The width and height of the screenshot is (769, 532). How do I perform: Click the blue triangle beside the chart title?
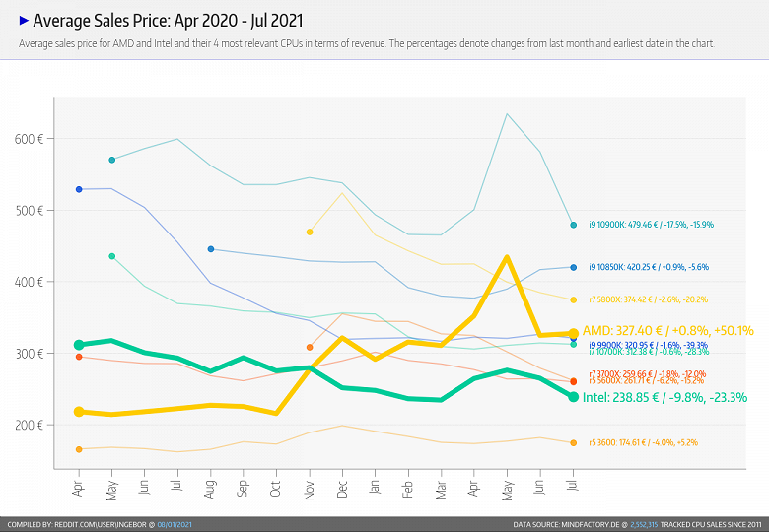(x=24, y=19)
